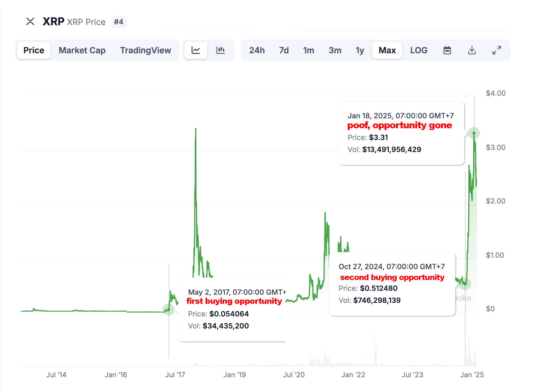Screen dimensions: 536x392
Task: Click the $2.00 y-axis label
Action: pos(496,201)
